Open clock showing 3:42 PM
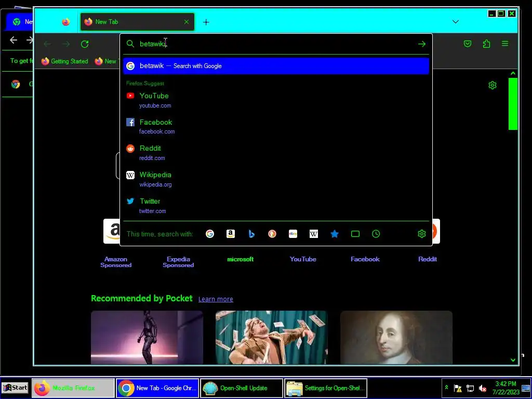Image resolution: width=532 pixels, height=399 pixels. point(506,388)
